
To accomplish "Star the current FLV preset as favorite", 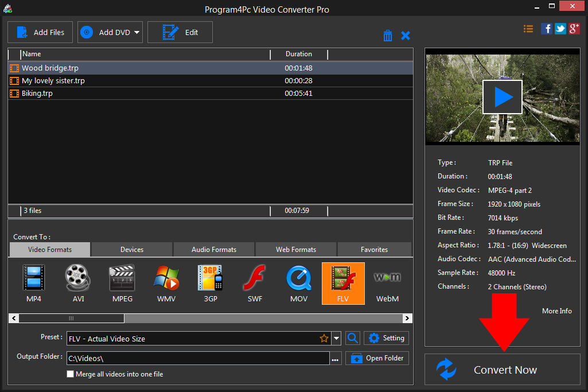I will coord(324,338).
